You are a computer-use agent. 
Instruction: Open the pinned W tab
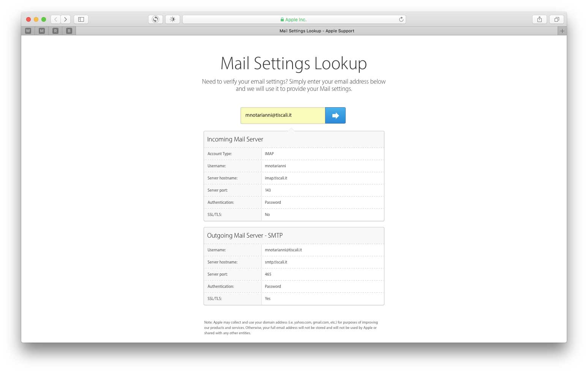pos(28,31)
